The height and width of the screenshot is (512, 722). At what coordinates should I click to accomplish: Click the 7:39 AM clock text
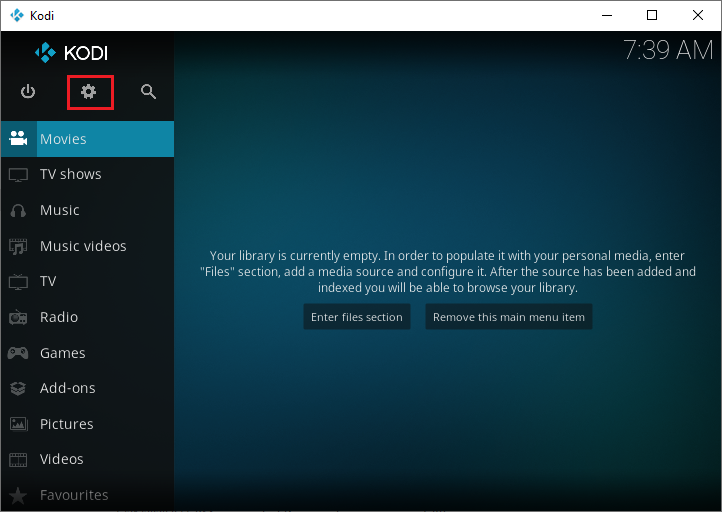668,50
